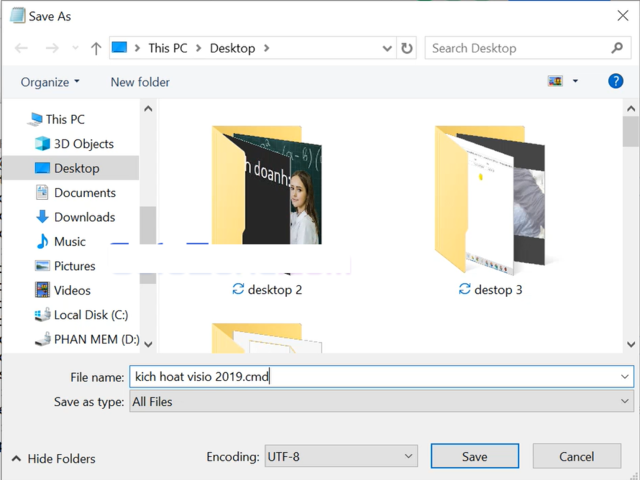640x480 pixels.
Task: Open Local Disk (C:) in the sidebar
Action: click(x=81, y=315)
